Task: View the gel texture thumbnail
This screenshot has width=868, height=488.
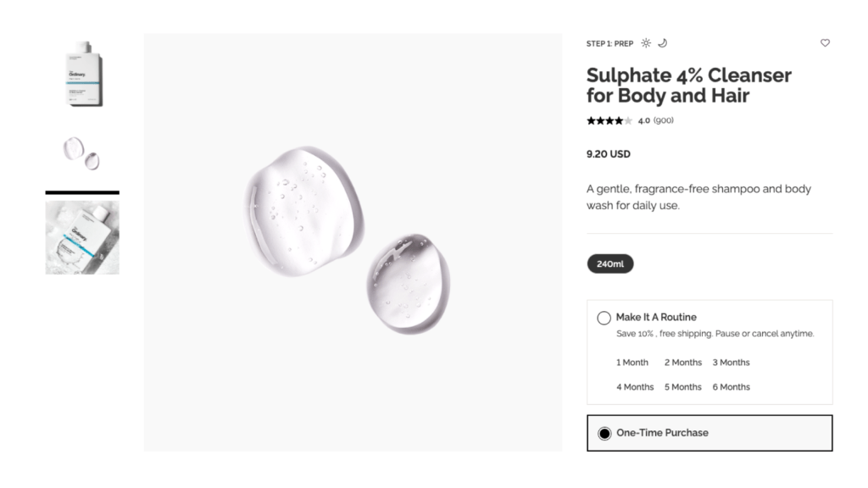Action: 82,152
